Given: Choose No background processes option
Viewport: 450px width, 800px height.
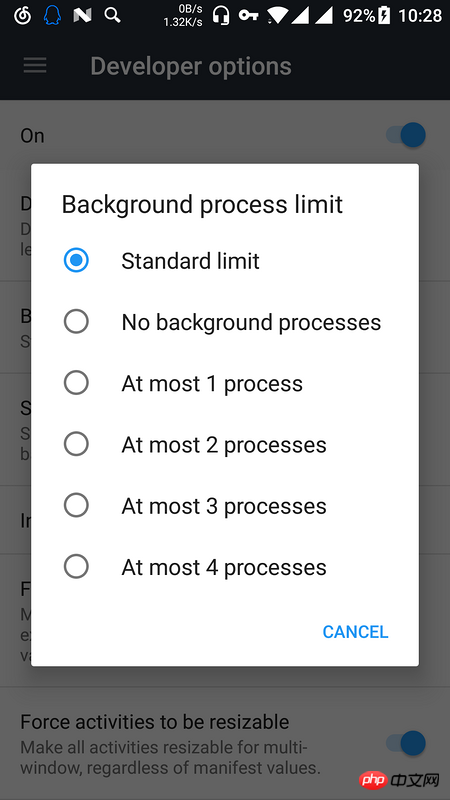Looking at the screenshot, I should [x=224, y=322].
